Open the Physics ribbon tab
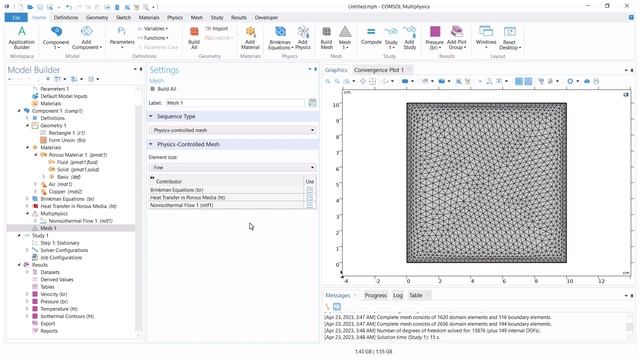The height and width of the screenshot is (360, 640). coord(175,18)
